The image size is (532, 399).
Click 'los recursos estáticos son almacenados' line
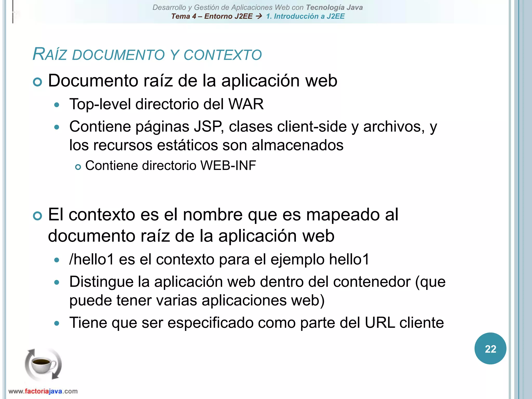coord(206,145)
